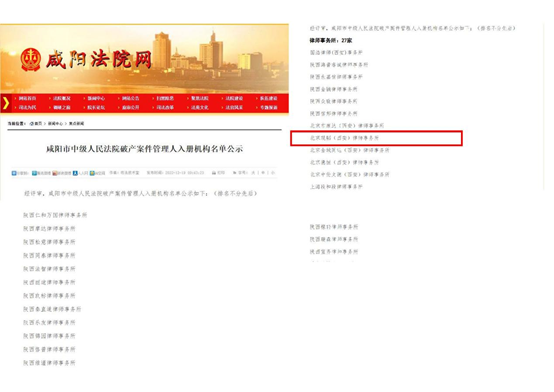Open 新闻中心 in the red navigation bar

click(96, 98)
